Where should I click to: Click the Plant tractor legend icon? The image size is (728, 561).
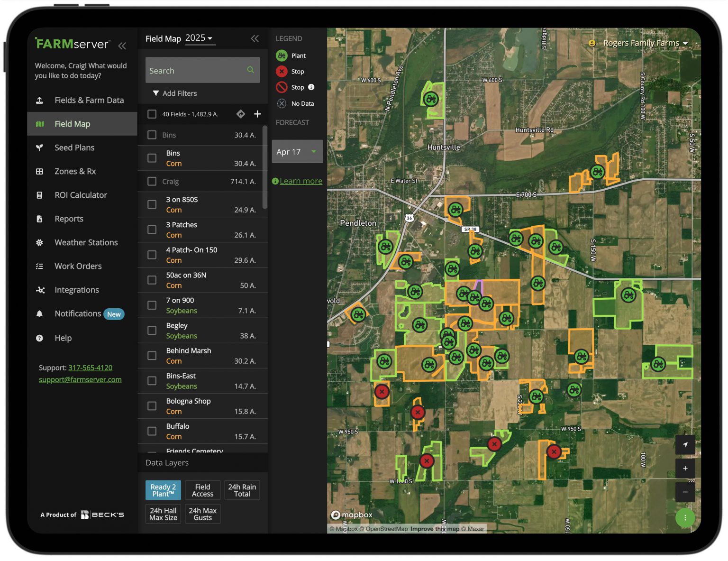click(282, 55)
